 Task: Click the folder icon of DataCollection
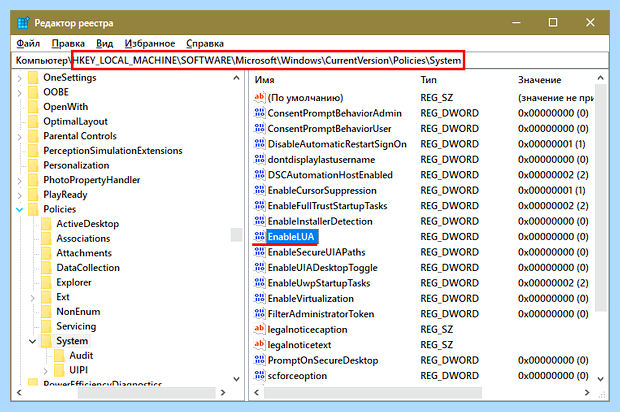coord(47,268)
